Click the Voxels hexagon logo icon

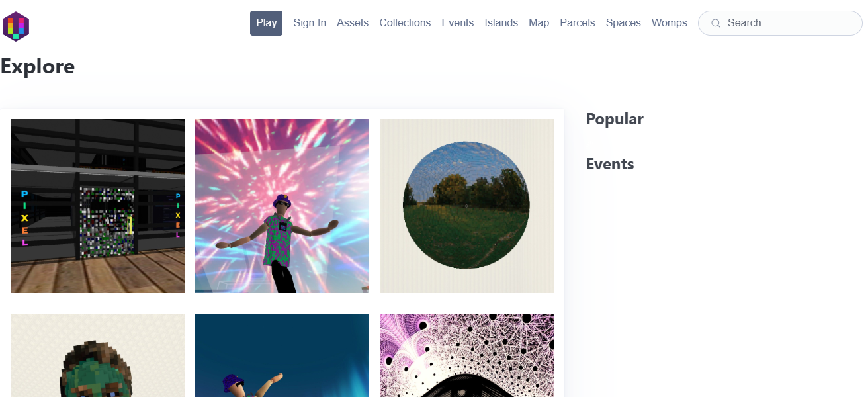tap(16, 26)
